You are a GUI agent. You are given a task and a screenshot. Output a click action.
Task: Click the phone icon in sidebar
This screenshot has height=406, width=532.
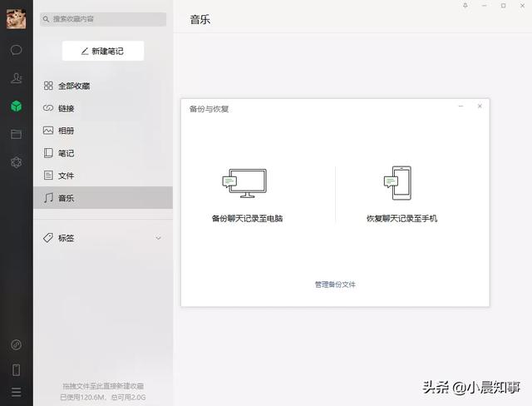[17, 369]
